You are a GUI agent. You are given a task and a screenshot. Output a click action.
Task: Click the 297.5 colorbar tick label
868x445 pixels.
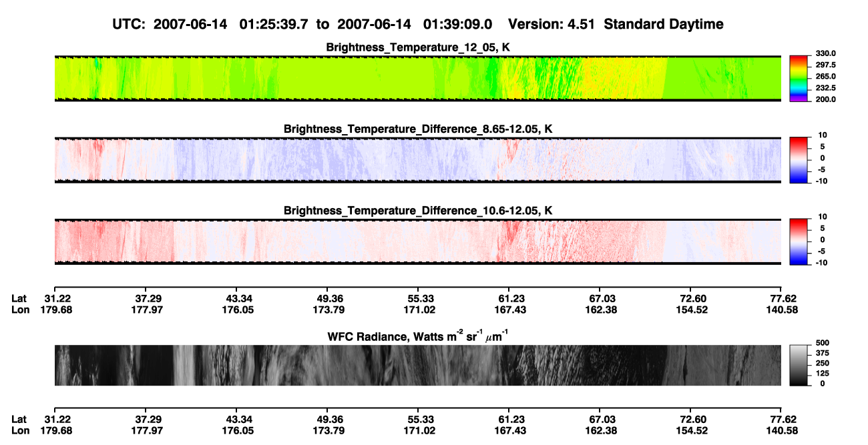tap(825, 65)
